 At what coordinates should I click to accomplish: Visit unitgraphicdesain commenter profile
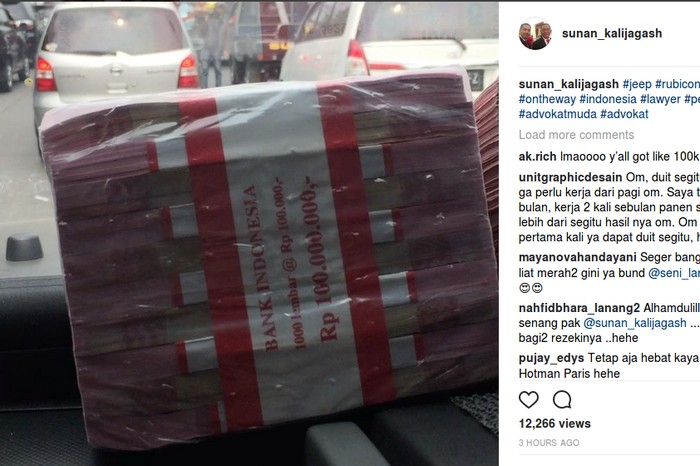pyautogui.click(x=571, y=178)
